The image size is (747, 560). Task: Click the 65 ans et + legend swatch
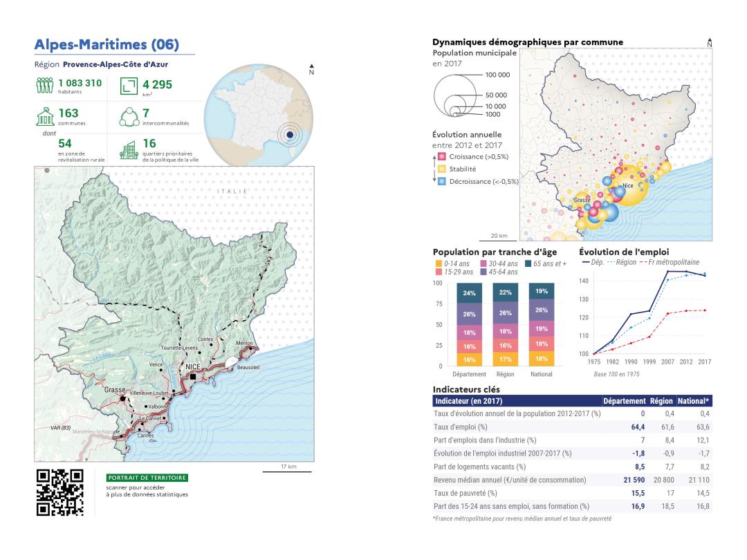[x=528, y=263]
